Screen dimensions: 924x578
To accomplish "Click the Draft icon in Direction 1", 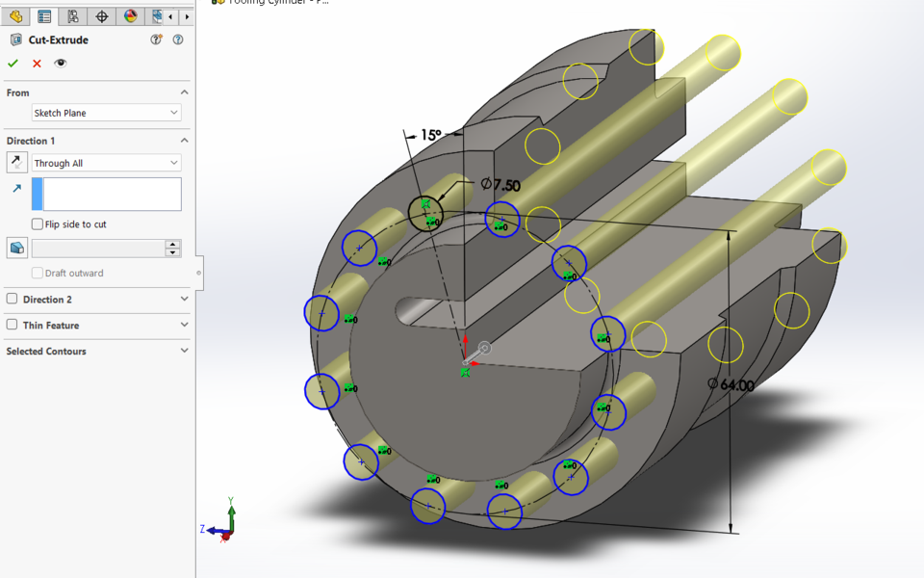I will [x=15, y=248].
